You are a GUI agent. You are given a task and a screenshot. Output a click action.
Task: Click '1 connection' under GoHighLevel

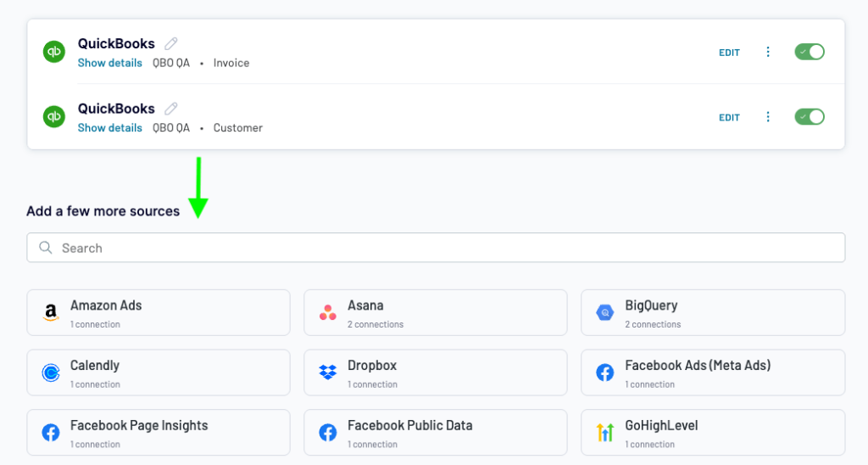pos(650,444)
